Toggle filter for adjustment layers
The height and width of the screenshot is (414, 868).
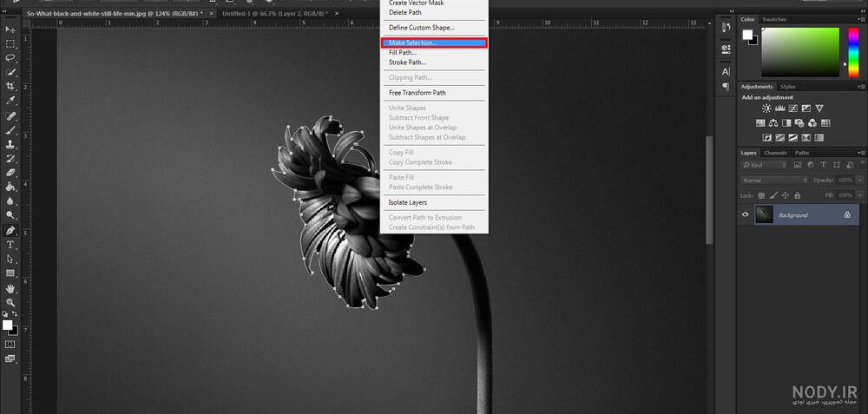point(811,165)
